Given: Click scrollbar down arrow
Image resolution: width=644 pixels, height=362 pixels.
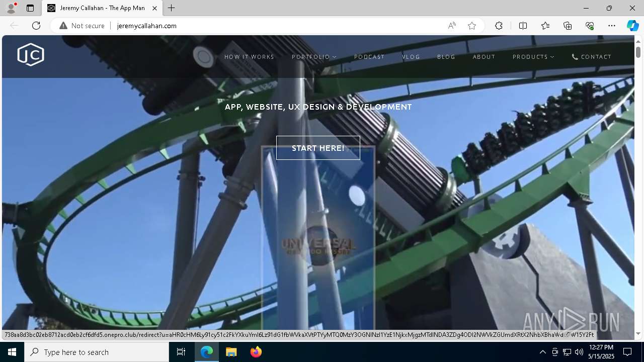Looking at the screenshot, I should 638,333.
